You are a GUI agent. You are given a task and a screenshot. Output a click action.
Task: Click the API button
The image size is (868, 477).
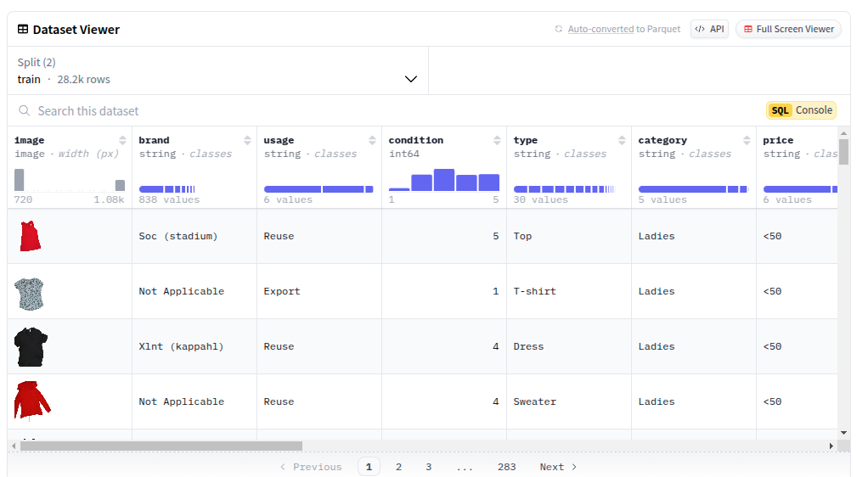[709, 29]
